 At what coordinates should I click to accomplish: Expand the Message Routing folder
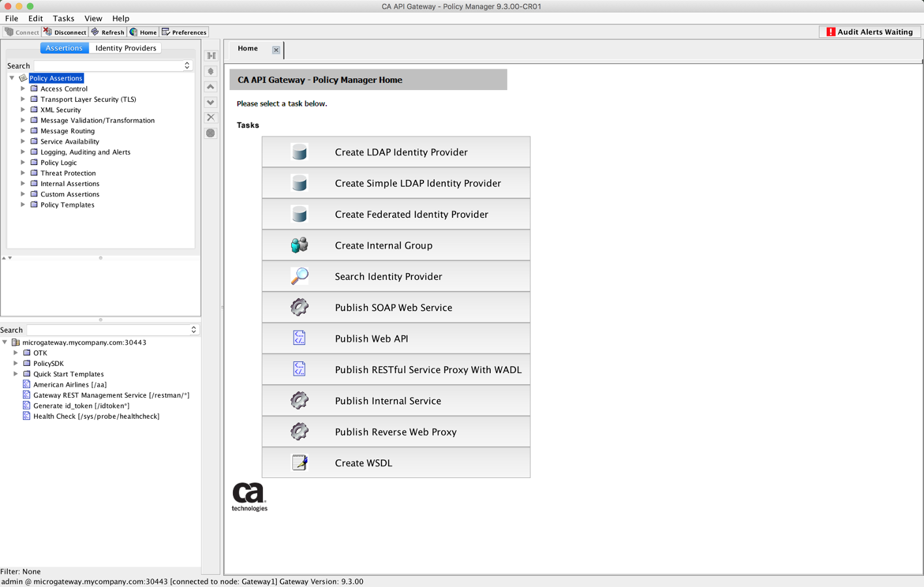tap(23, 131)
